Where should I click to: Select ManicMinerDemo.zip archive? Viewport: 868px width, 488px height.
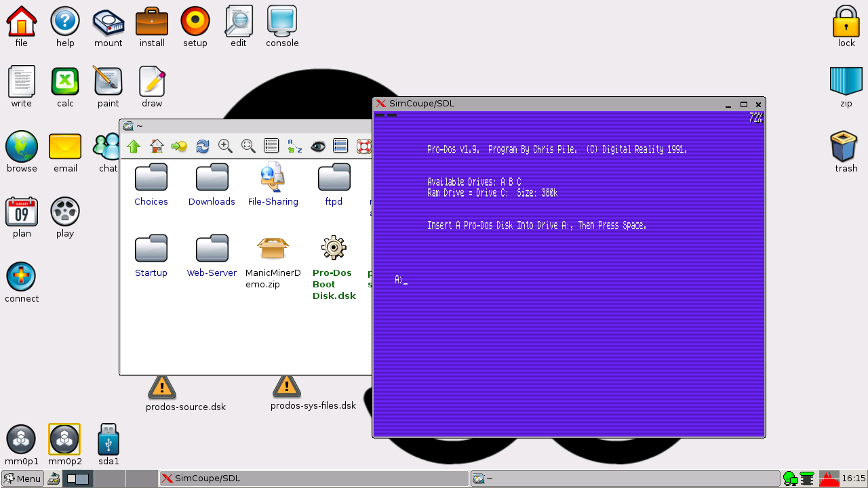pyautogui.click(x=273, y=261)
